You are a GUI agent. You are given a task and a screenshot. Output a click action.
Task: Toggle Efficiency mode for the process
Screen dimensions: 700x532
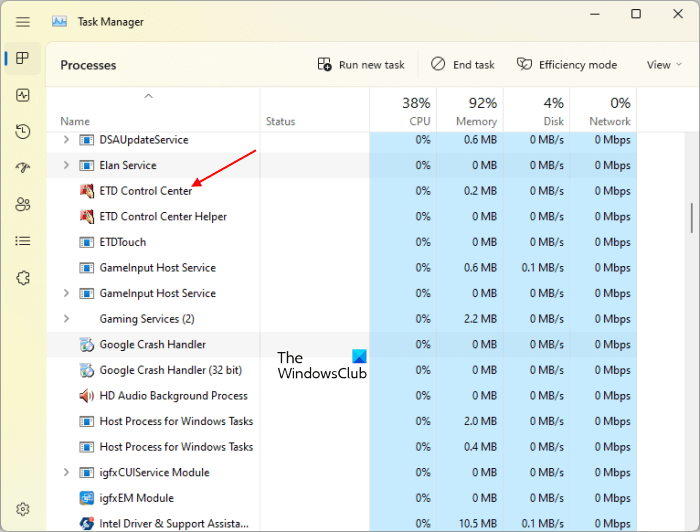[567, 65]
